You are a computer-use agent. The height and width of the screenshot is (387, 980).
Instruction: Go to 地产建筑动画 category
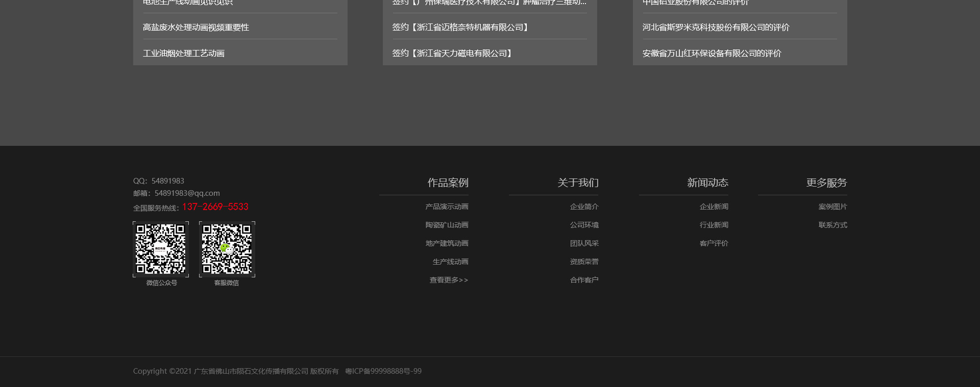pos(447,243)
